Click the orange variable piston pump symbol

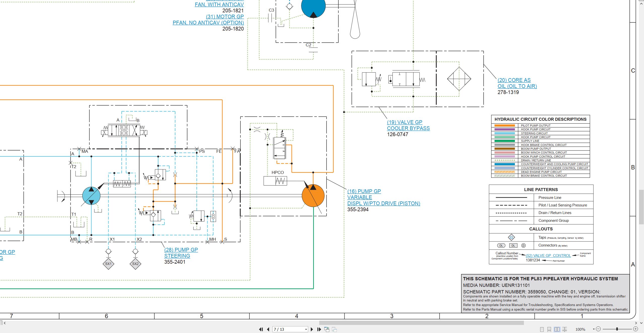(x=313, y=196)
